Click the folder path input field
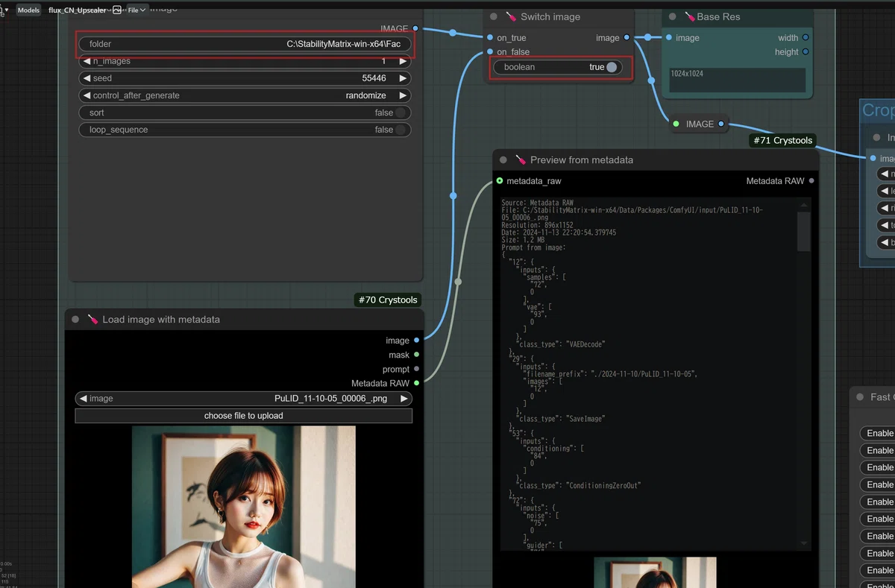 245,44
